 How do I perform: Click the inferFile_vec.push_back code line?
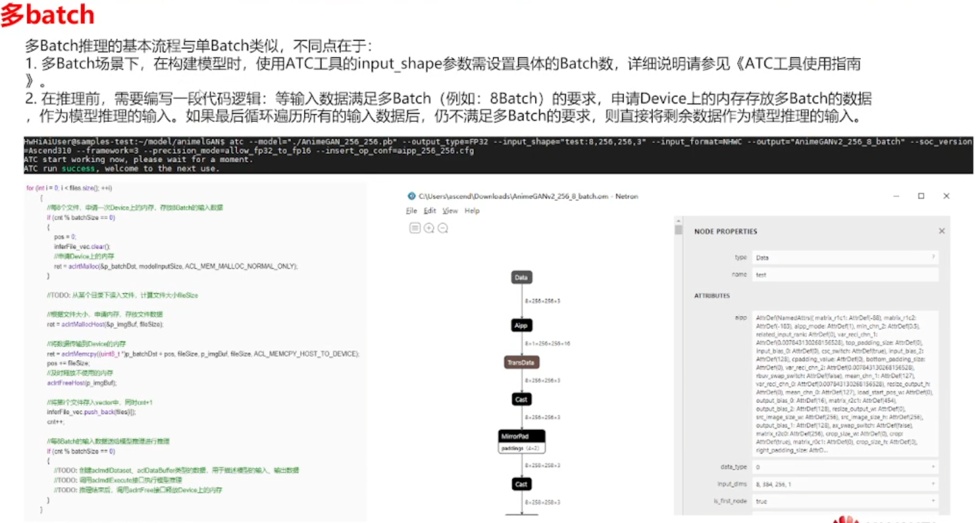91,412
